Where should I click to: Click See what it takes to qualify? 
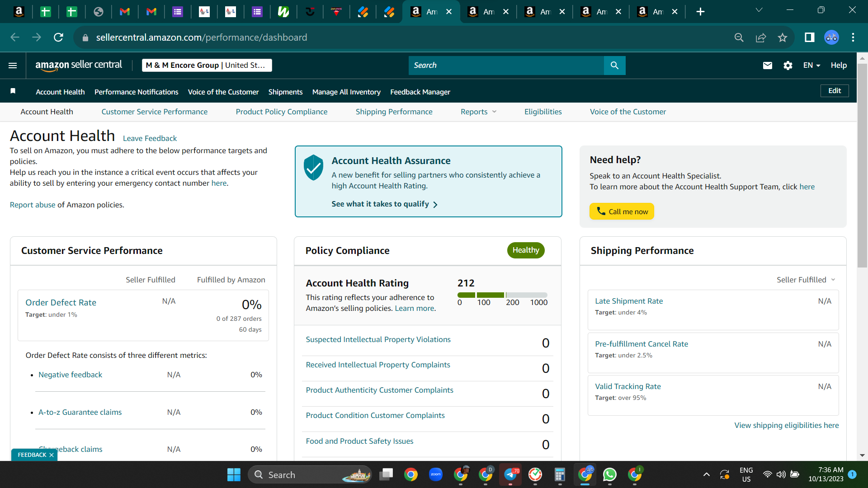tap(385, 204)
